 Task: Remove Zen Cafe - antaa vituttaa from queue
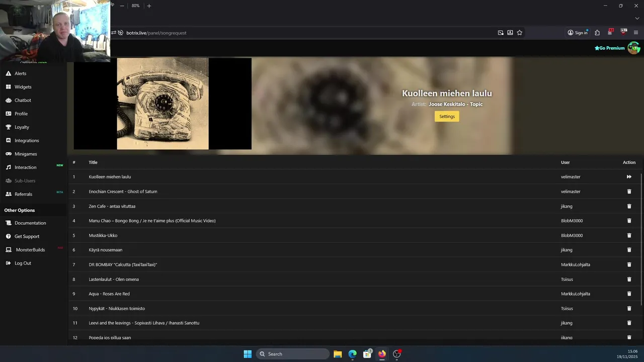coord(629,206)
